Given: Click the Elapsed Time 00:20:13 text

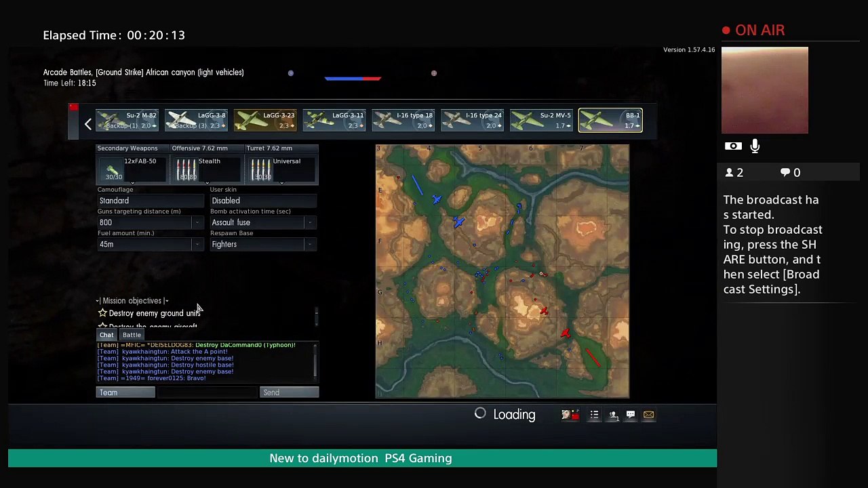Looking at the screenshot, I should 114,35.
